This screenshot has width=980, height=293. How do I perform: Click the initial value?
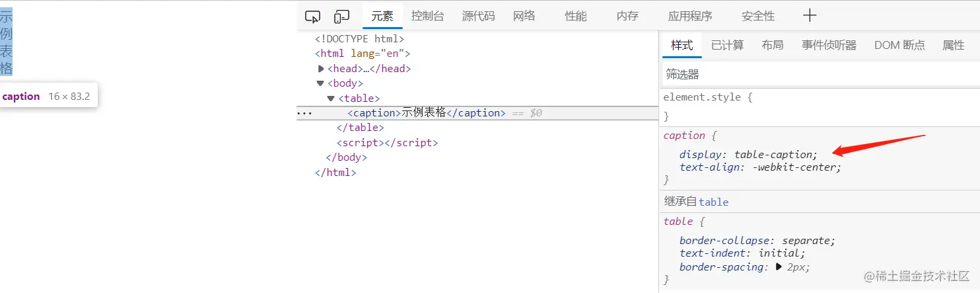click(x=779, y=253)
